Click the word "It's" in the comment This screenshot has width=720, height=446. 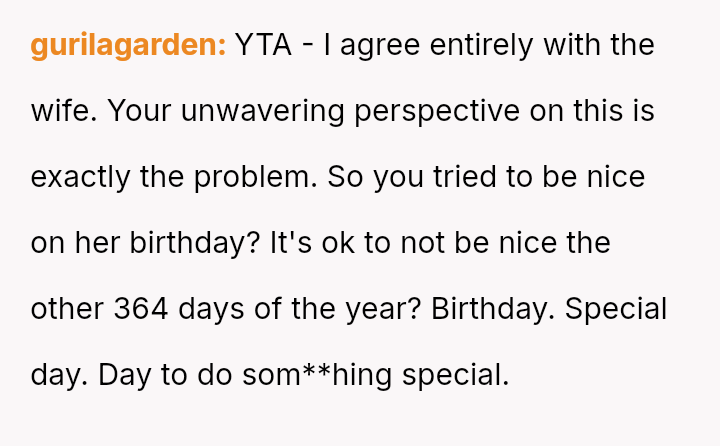290,243
